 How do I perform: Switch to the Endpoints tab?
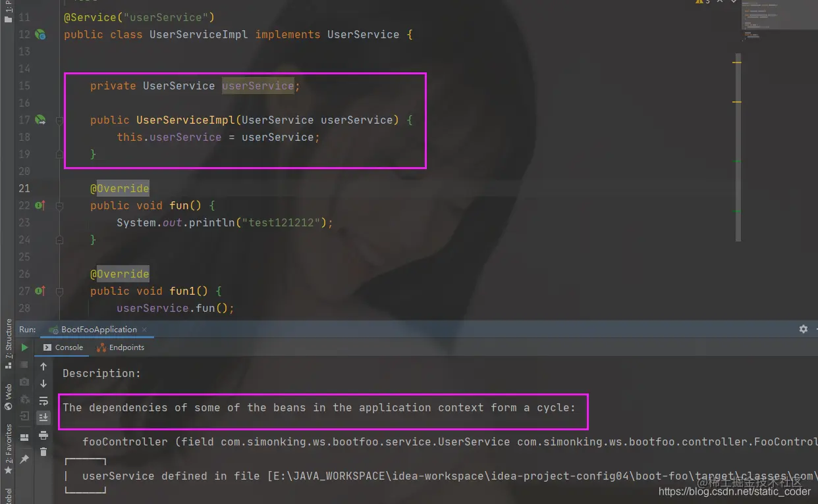tap(121, 347)
